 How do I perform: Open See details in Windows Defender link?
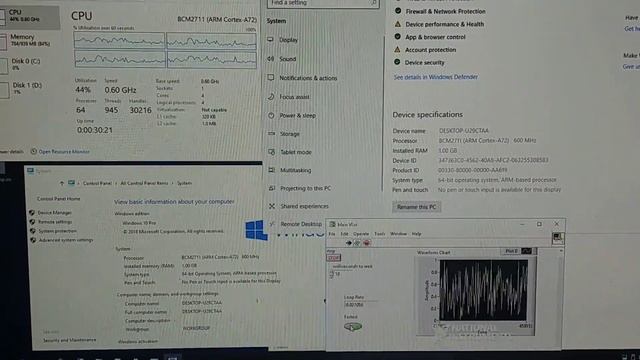436,77
